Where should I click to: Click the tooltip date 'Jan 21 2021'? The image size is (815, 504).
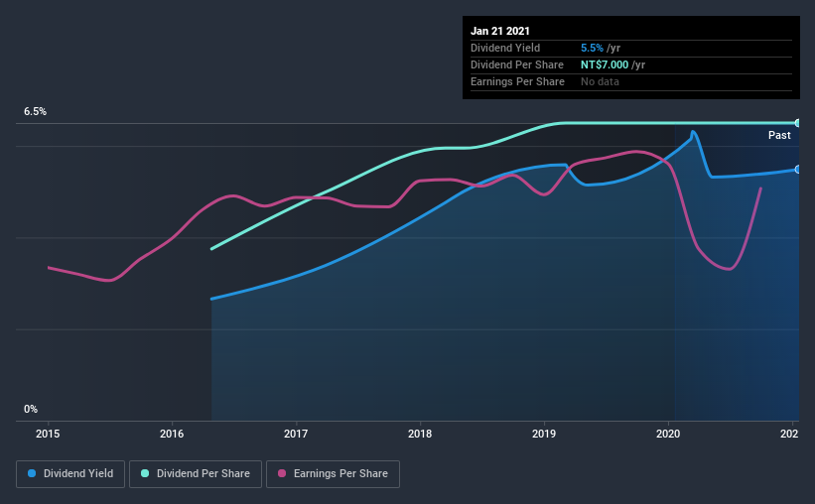pyautogui.click(x=500, y=31)
